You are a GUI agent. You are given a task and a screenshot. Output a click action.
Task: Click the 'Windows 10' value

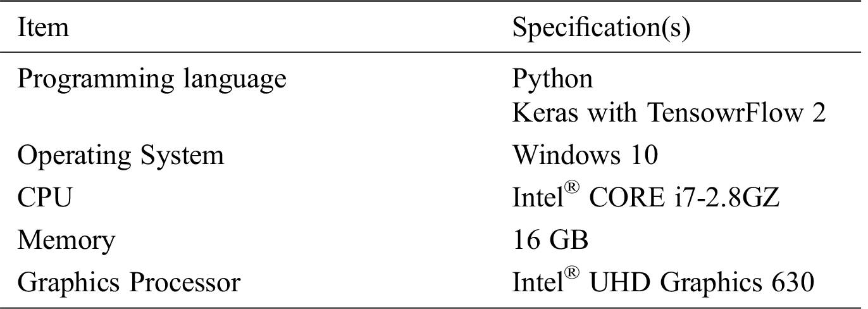coord(585,156)
